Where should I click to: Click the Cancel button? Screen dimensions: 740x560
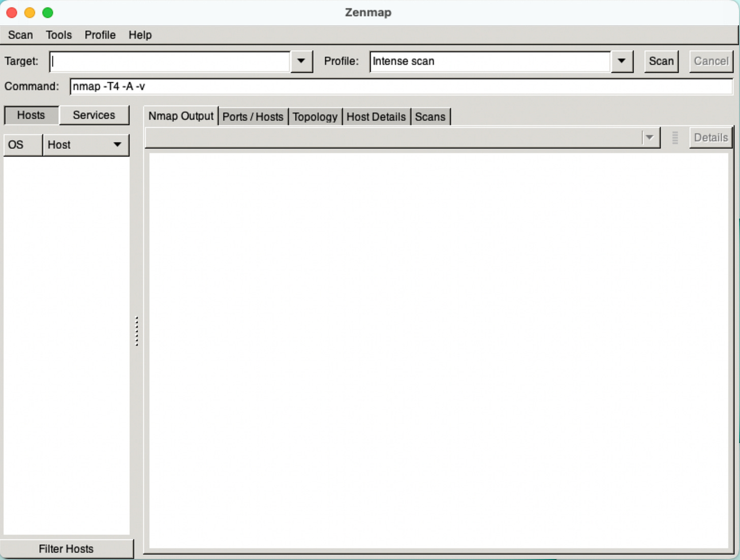pos(711,61)
